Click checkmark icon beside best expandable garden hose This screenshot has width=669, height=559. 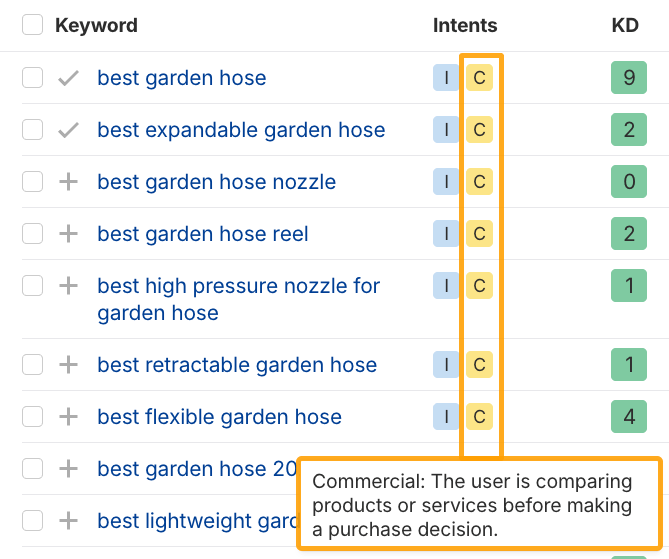tap(68, 130)
